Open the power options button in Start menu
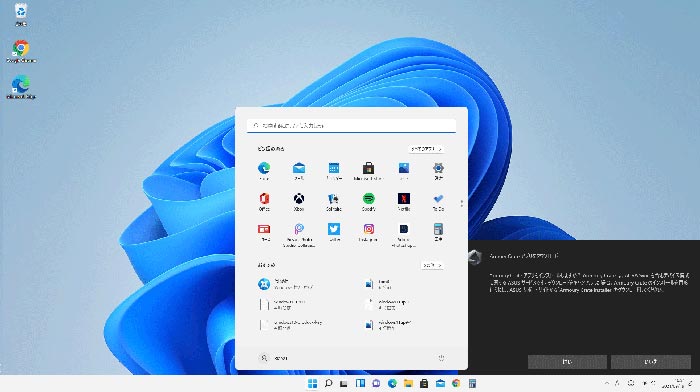Viewport: 700px width, 392px height. (441, 358)
